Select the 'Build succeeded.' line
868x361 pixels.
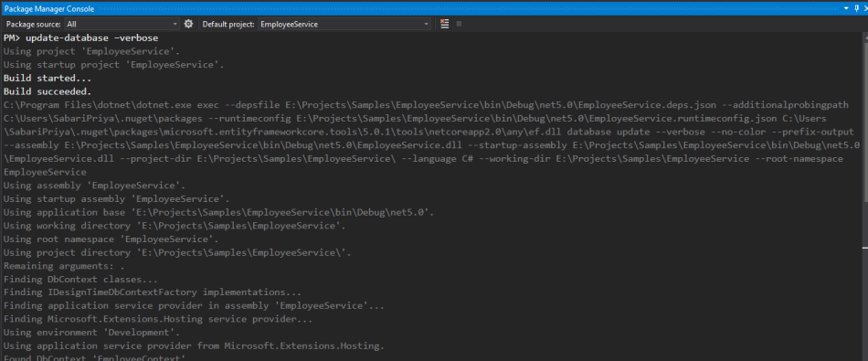click(48, 91)
